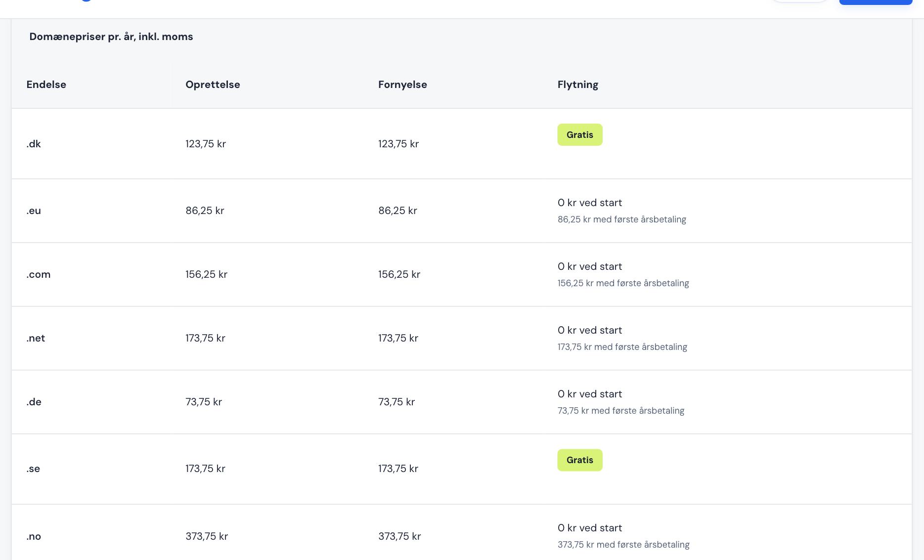The image size is (924, 560).
Task: Select the Flytning column header
Action: 577,85
